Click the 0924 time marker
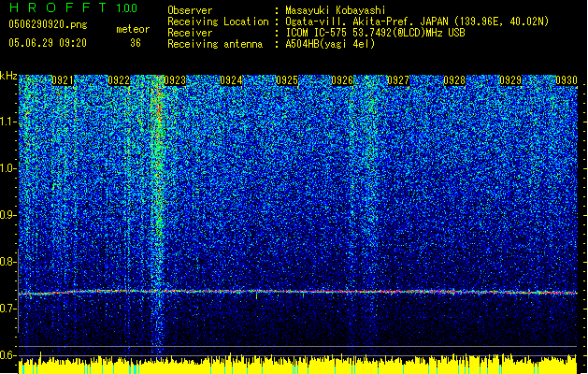The image size is (588, 374). [231, 80]
